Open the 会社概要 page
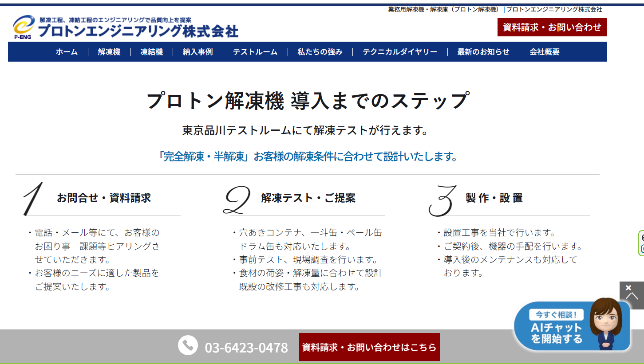The height and width of the screenshot is (364, 644). (x=544, y=52)
